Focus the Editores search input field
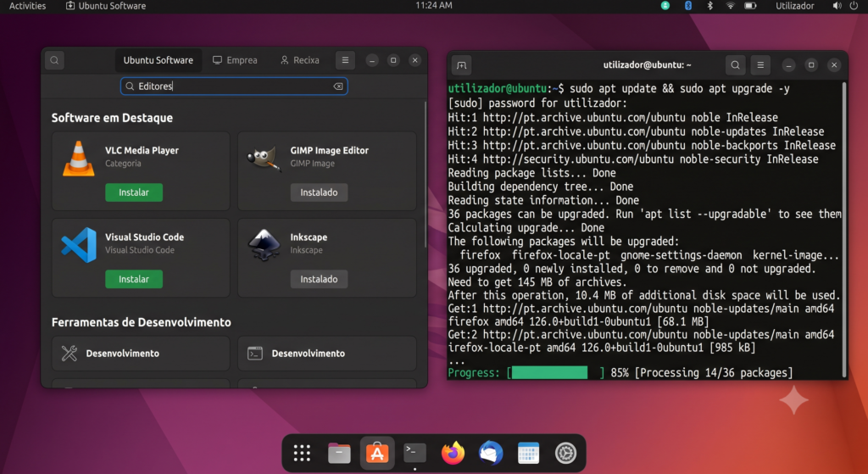This screenshot has height=474, width=868. coord(234,86)
